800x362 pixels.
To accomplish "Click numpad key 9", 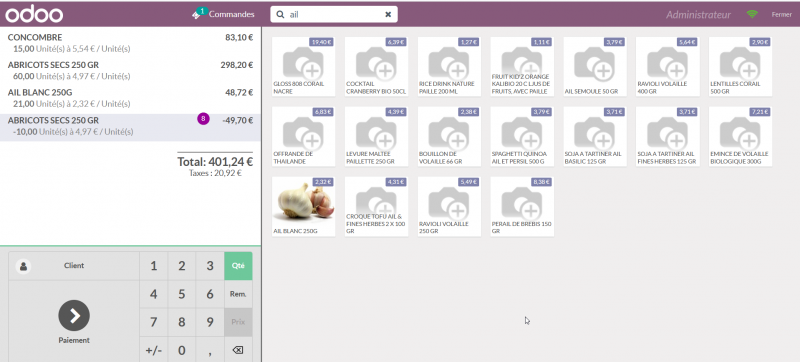I will (210, 322).
